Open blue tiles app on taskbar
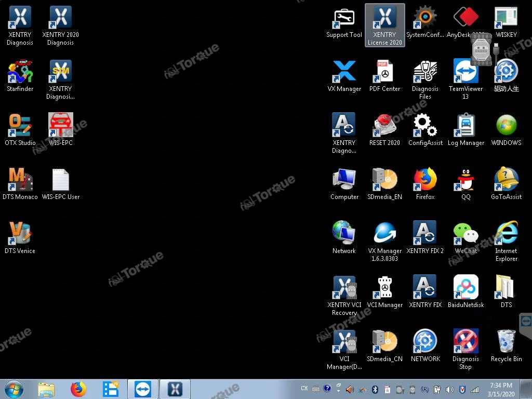Viewport: 532px width, 399px height. [111, 389]
